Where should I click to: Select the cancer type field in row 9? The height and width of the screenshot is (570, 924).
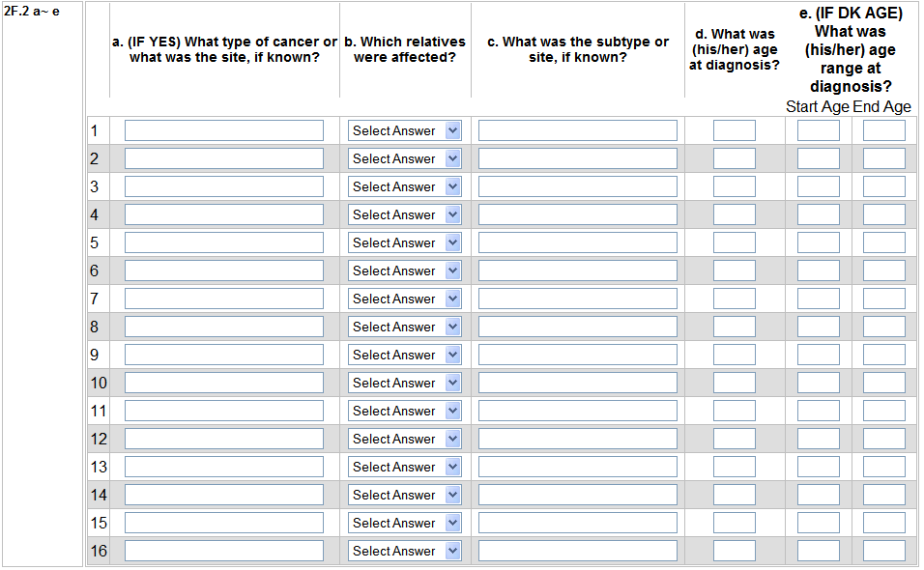tap(224, 355)
